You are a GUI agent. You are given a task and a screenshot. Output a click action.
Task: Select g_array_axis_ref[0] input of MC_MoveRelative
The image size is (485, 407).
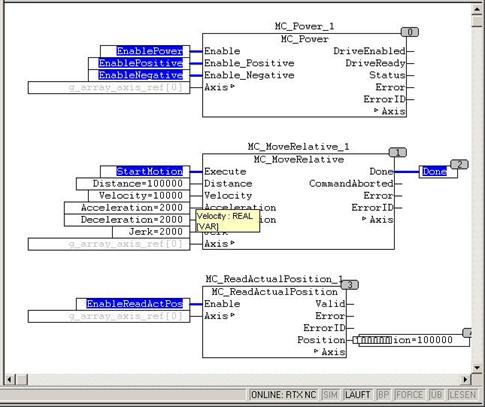pos(109,244)
